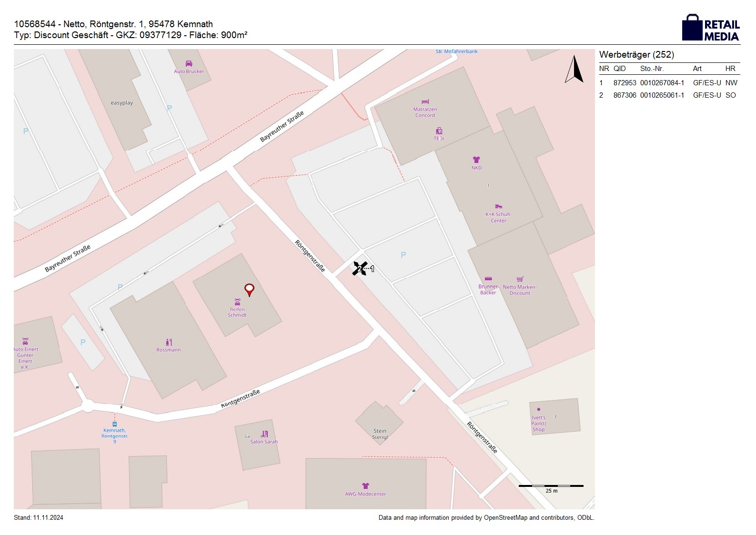Viewport: 756px width, 535px height.
Task: Click the black X advertising marker
Action: (360, 269)
